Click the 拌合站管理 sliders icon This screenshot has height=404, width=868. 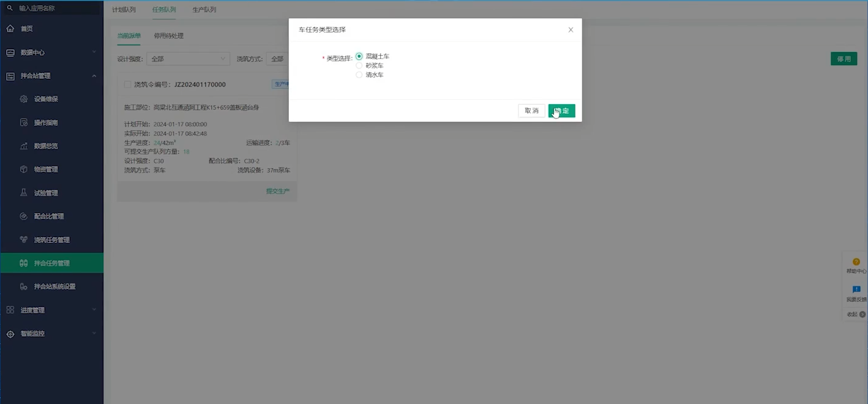[10, 76]
